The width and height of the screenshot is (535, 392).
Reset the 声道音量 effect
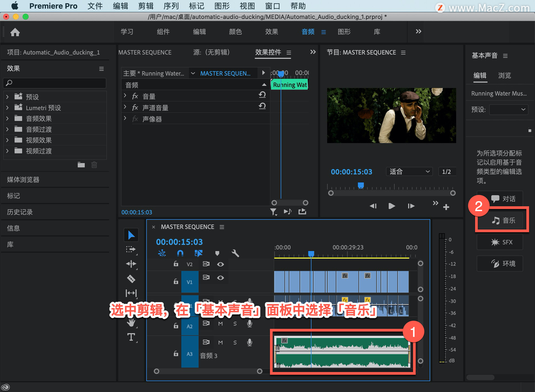tap(262, 106)
